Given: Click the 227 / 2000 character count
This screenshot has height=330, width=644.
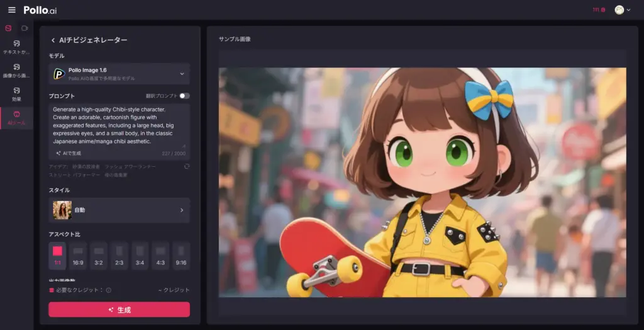Looking at the screenshot, I should point(174,154).
